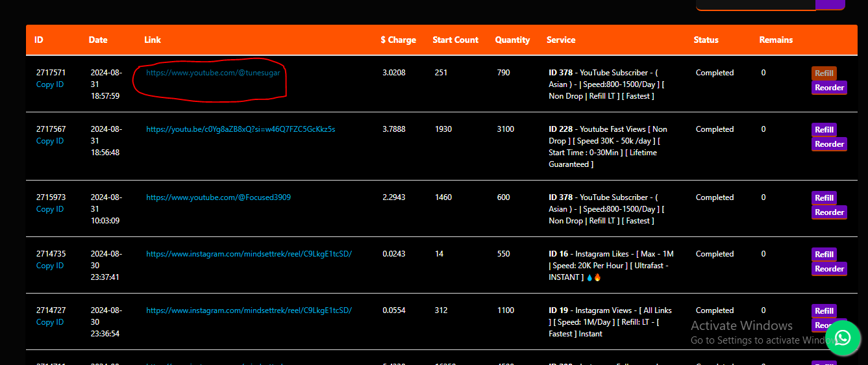The height and width of the screenshot is (365, 868).
Task: Click Reorder for order 2714735
Action: click(829, 269)
